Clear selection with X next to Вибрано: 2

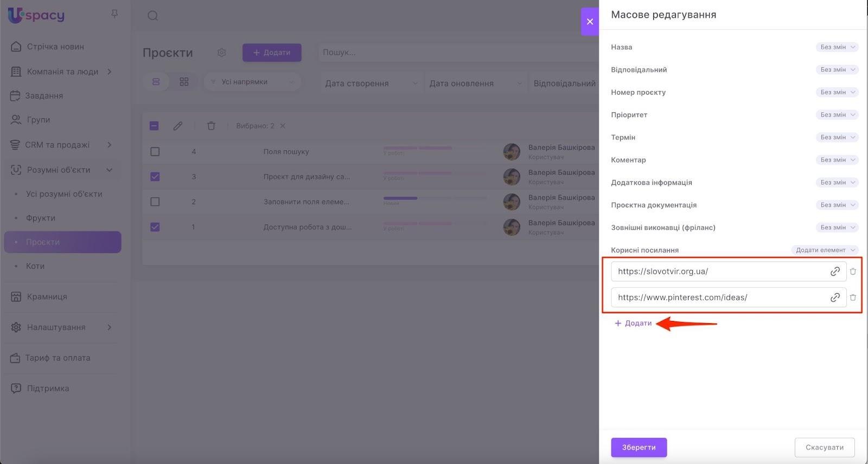283,126
